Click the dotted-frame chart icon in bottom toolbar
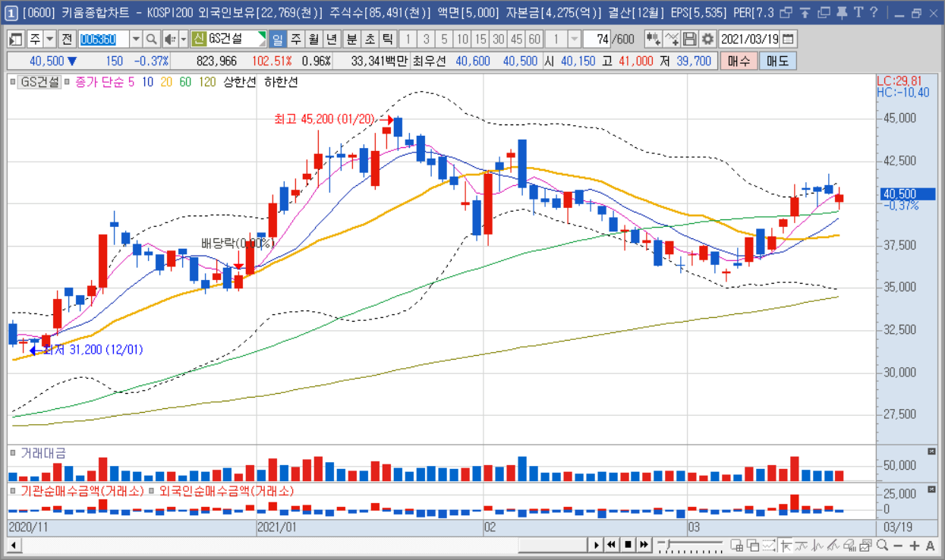945x560 pixels. click(x=769, y=545)
